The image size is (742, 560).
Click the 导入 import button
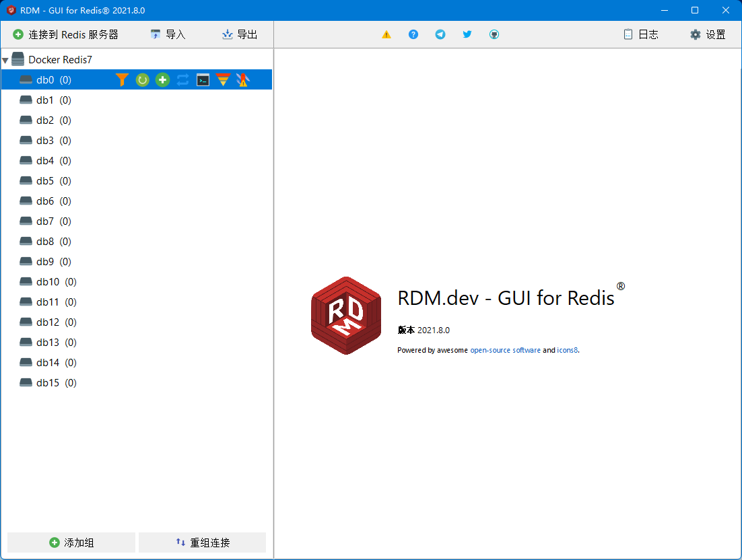pos(168,34)
